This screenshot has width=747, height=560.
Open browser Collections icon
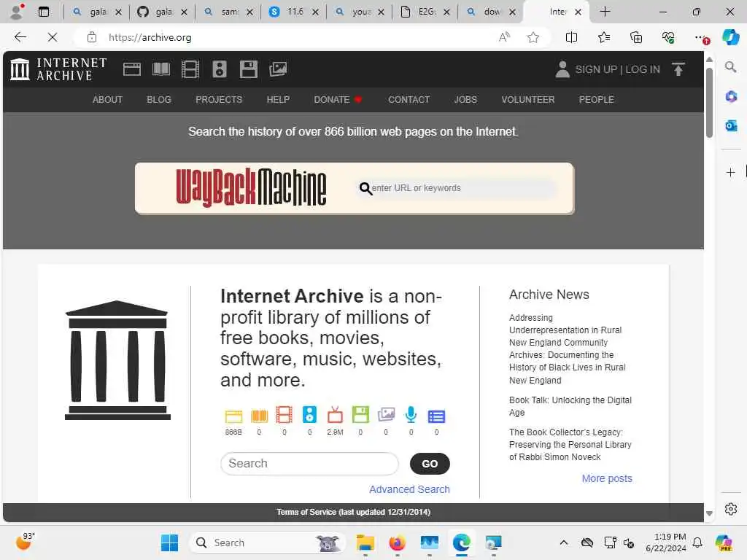tap(636, 37)
